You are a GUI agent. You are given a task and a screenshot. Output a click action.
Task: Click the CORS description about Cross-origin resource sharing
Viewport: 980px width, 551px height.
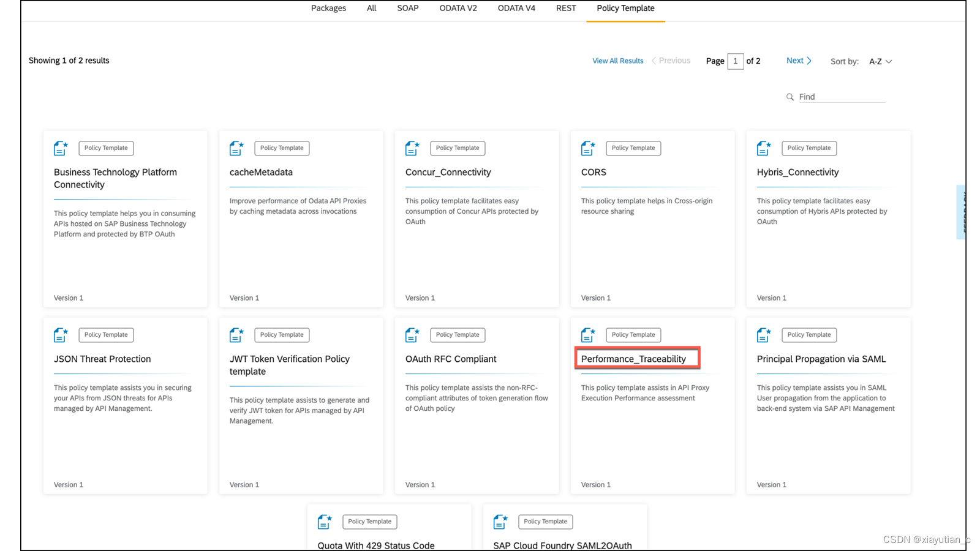pos(647,206)
